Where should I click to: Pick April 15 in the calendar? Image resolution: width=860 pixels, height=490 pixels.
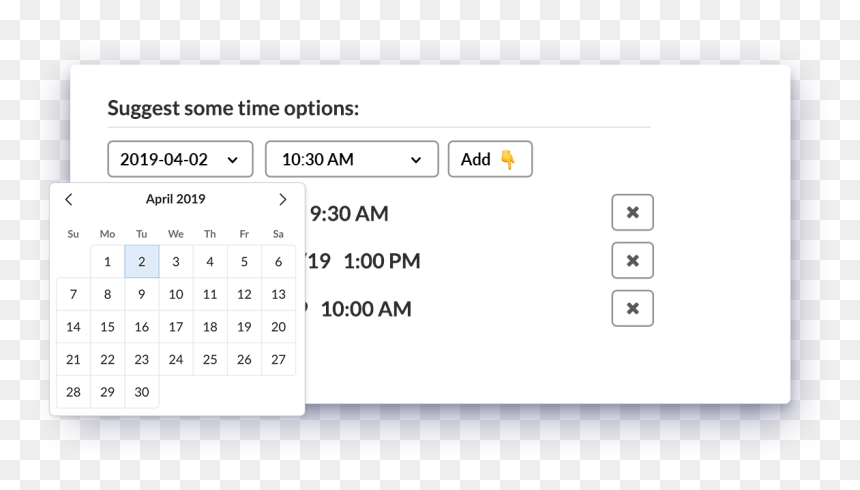tap(108, 327)
